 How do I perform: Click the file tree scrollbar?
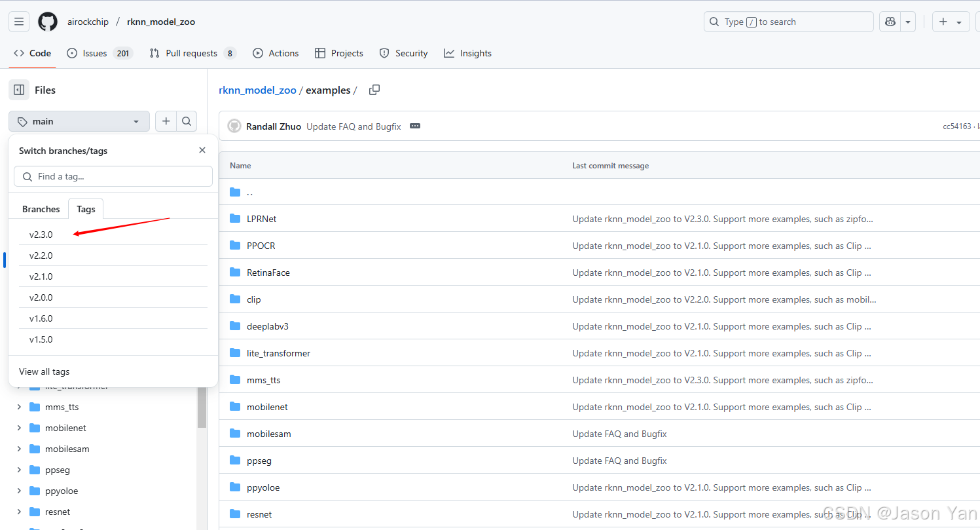click(202, 407)
